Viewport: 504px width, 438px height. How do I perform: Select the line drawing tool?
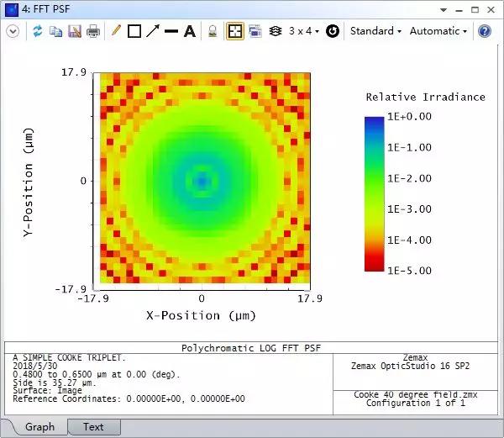point(171,31)
